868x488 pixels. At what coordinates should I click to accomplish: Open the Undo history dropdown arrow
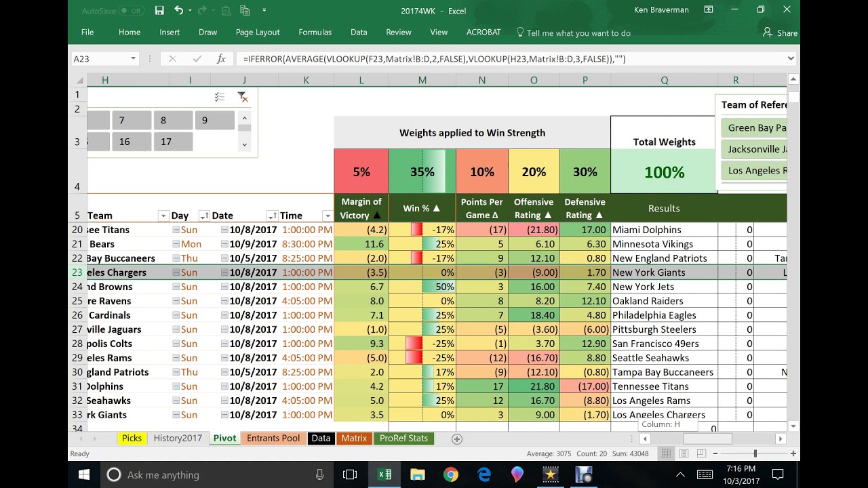pyautogui.click(x=190, y=11)
